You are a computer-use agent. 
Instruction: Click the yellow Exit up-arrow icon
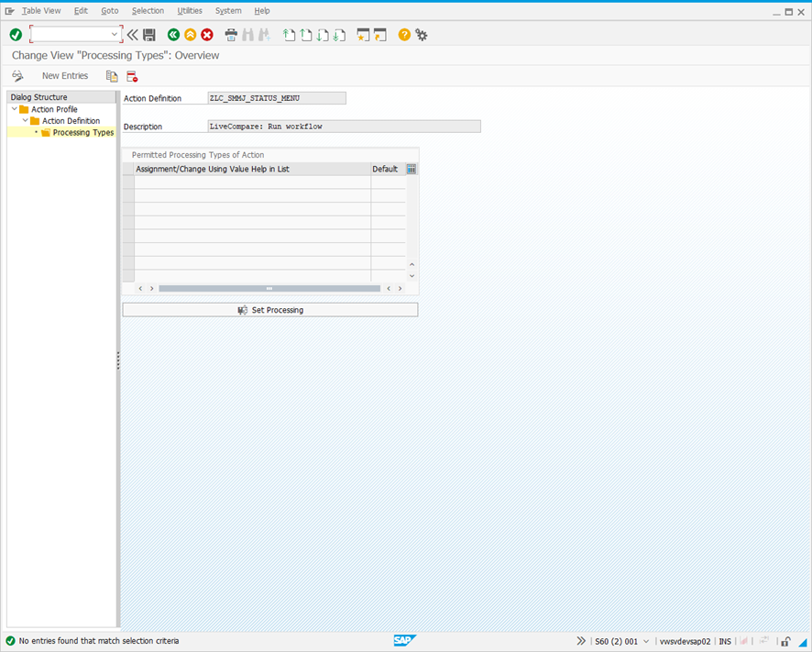(190, 35)
